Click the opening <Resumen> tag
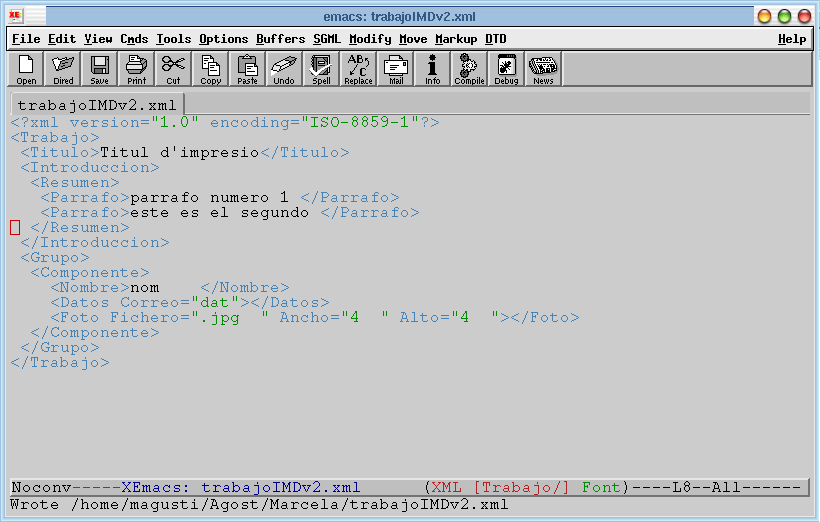 click(x=75, y=183)
